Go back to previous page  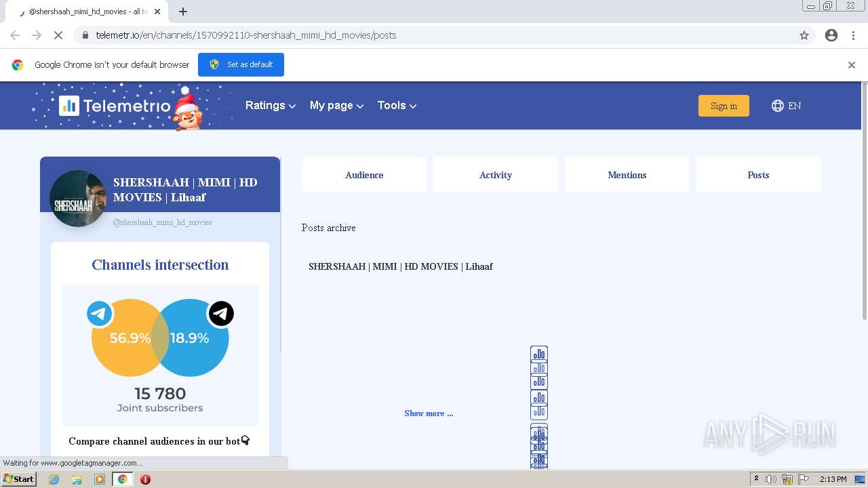[x=15, y=35]
